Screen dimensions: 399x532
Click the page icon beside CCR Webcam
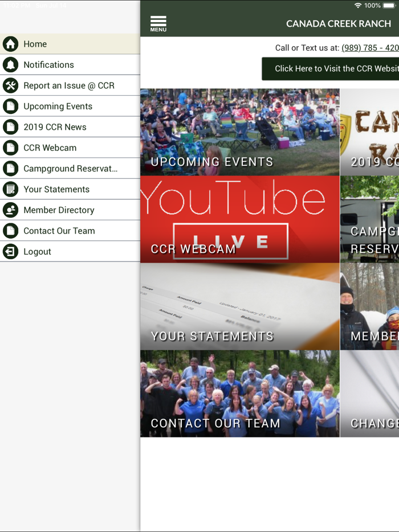[10, 148]
